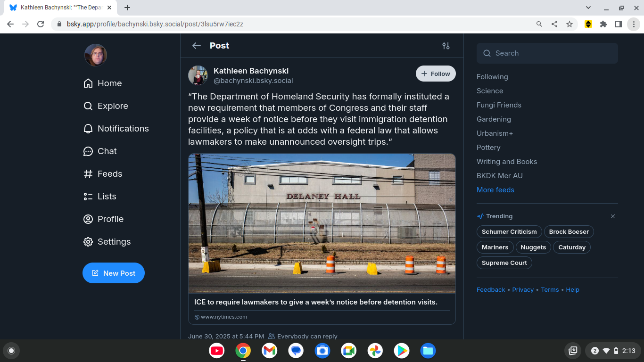Open thread preferences sliders icon
The height and width of the screenshot is (362, 644).
(x=446, y=46)
